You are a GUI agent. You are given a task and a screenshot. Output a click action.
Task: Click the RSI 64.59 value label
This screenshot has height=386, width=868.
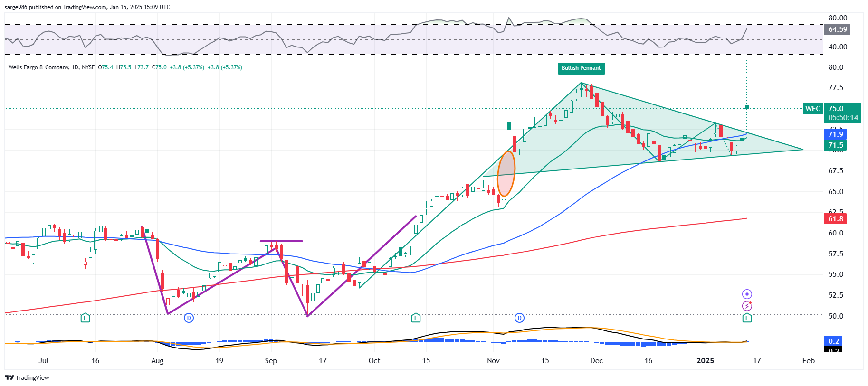838,29
